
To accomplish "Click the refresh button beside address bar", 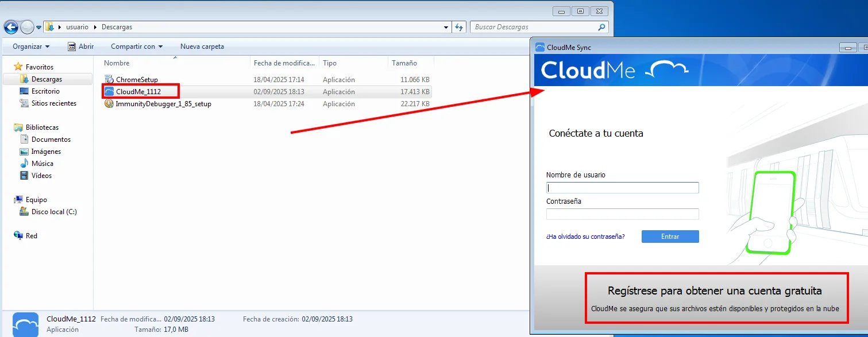I will coord(459,27).
